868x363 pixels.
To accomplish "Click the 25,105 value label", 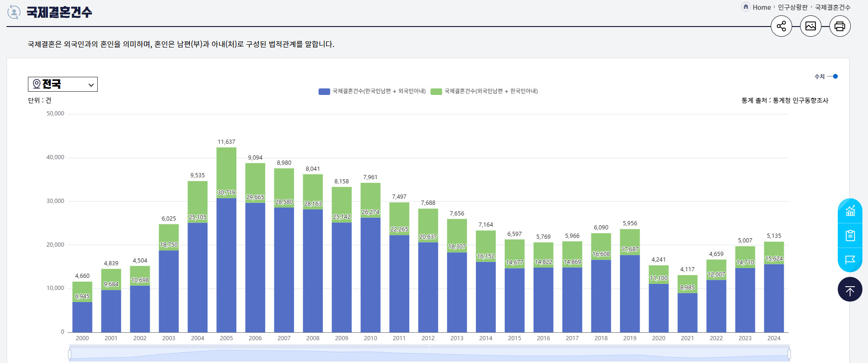I will point(198,217).
